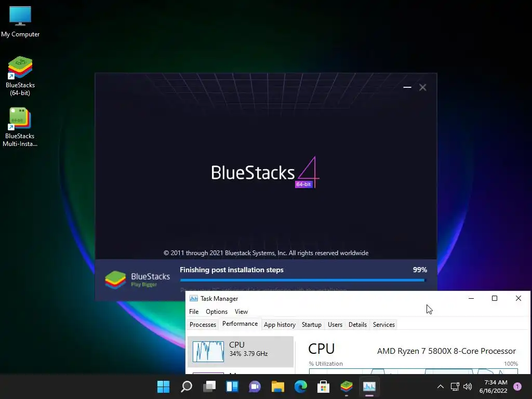Select the BlueStacks Multi-Instance desktop shortcut
This screenshot has height=399, width=532.
tap(20, 127)
